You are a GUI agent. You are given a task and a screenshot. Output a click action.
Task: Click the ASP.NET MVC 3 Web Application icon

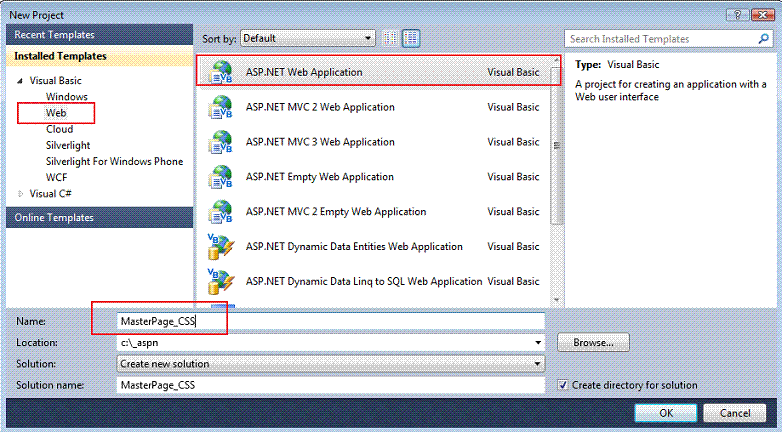(220, 142)
